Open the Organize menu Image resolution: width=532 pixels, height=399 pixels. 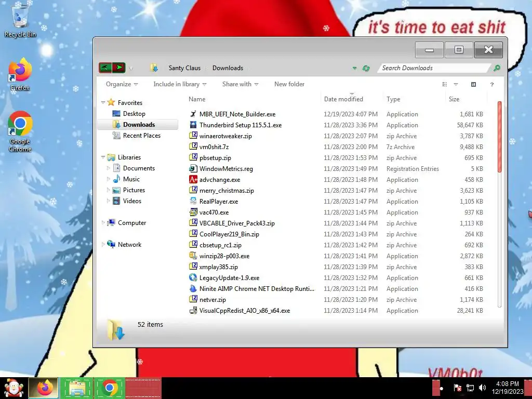(122, 84)
